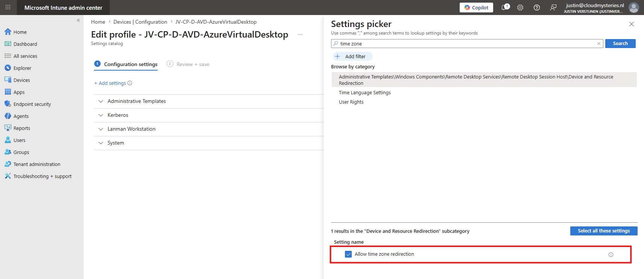644x279 pixels.
Task: Select the Time Language Settings category
Action: [365, 93]
